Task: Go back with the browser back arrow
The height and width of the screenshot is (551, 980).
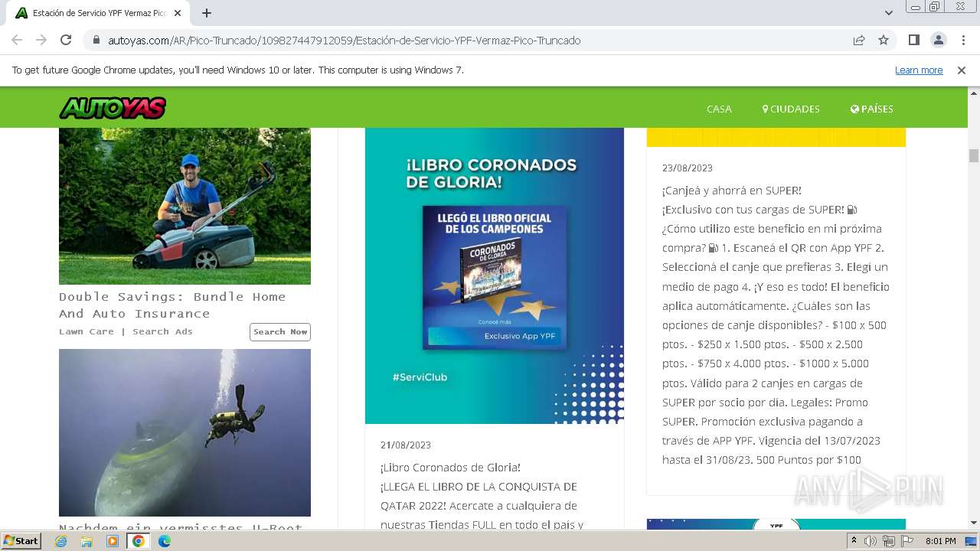Action: click(17, 40)
